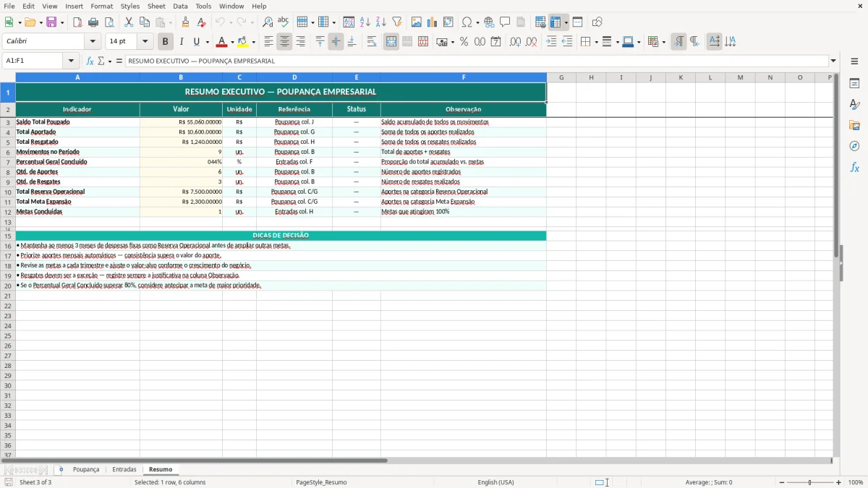Image resolution: width=868 pixels, height=488 pixels.
Task: Click Increase Indent icon
Action: [551, 42]
